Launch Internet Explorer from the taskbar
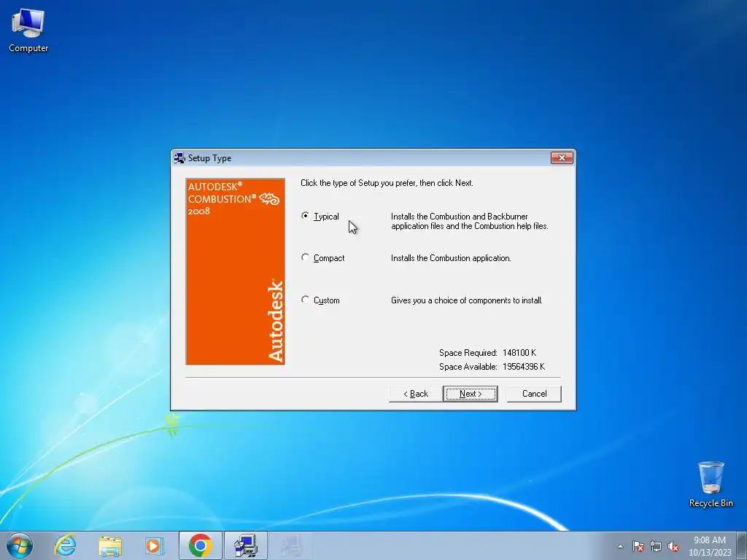Viewport: 747px width, 560px height. tap(65, 545)
